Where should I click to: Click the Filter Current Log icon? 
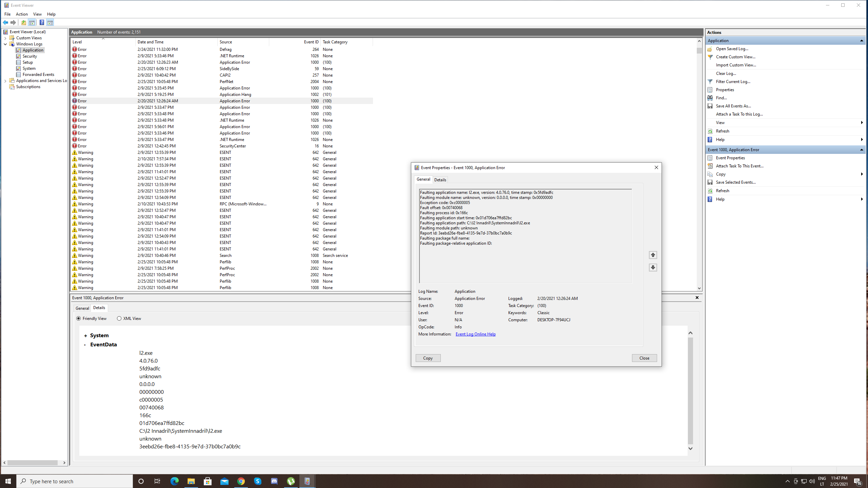pyautogui.click(x=710, y=82)
